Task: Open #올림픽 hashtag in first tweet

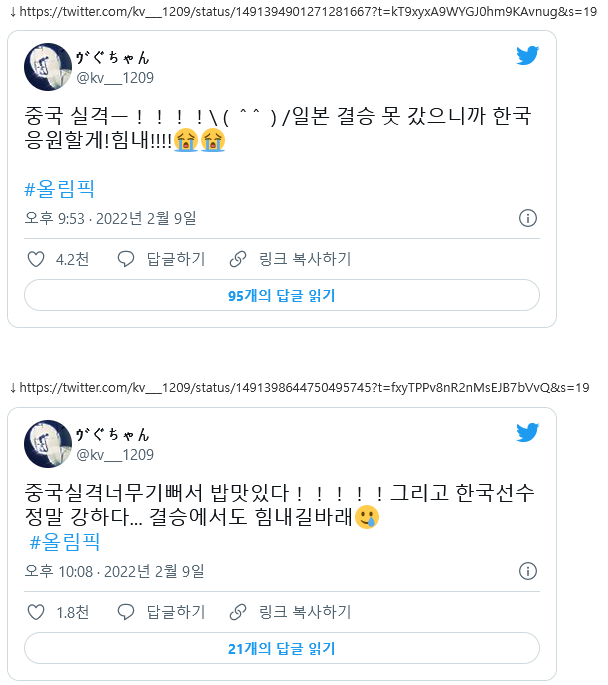Action: pyautogui.click(x=59, y=189)
